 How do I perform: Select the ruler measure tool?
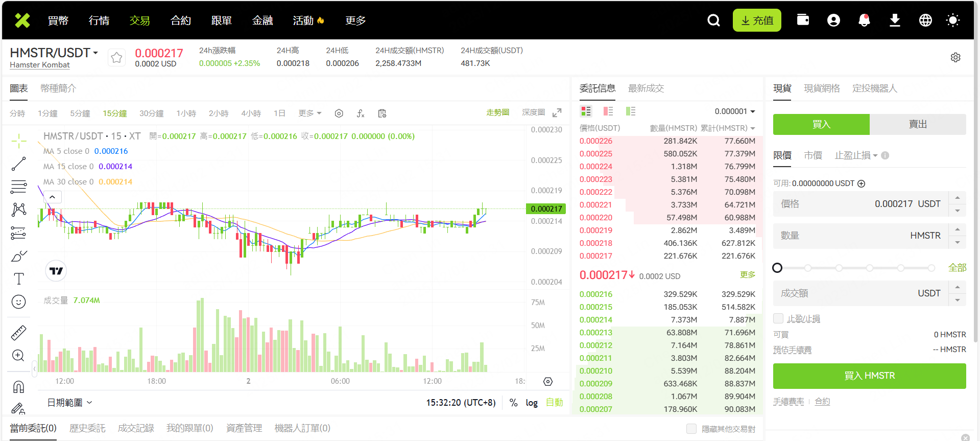(19, 333)
